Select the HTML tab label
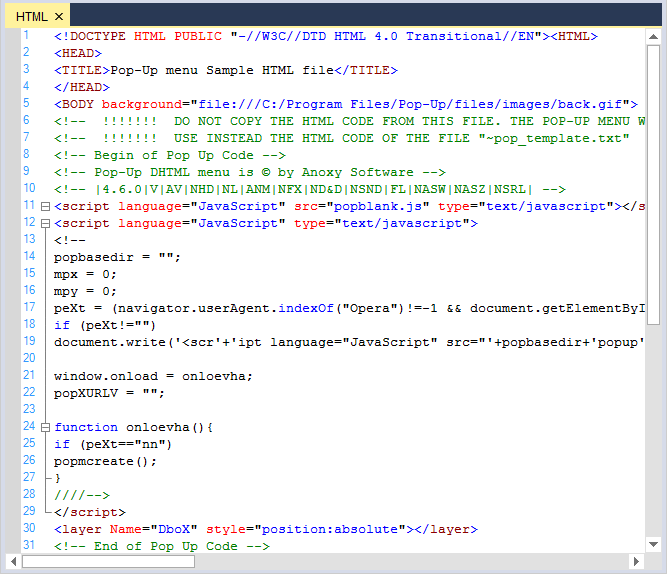The height and width of the screenshot is (574, 667). [31, 17]
